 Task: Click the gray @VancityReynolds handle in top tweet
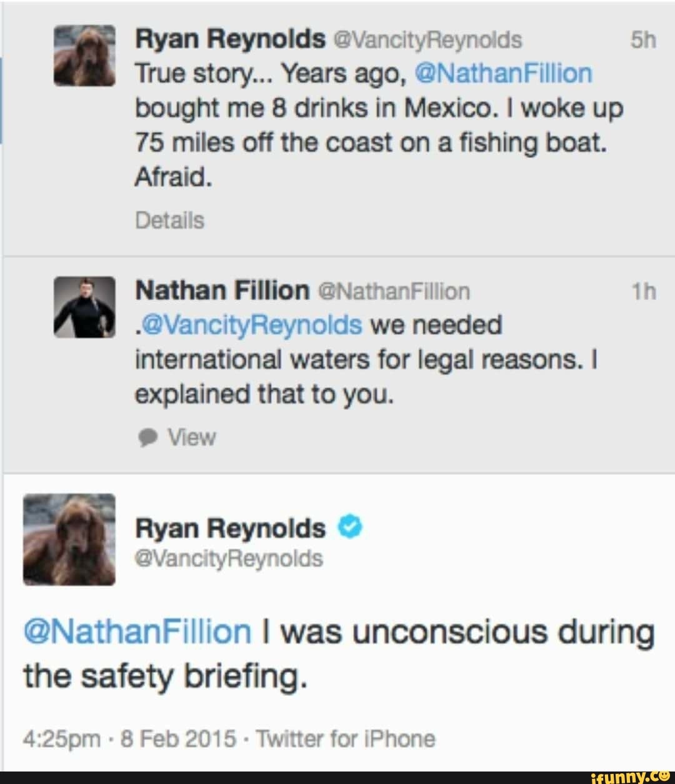pos(428,40)
